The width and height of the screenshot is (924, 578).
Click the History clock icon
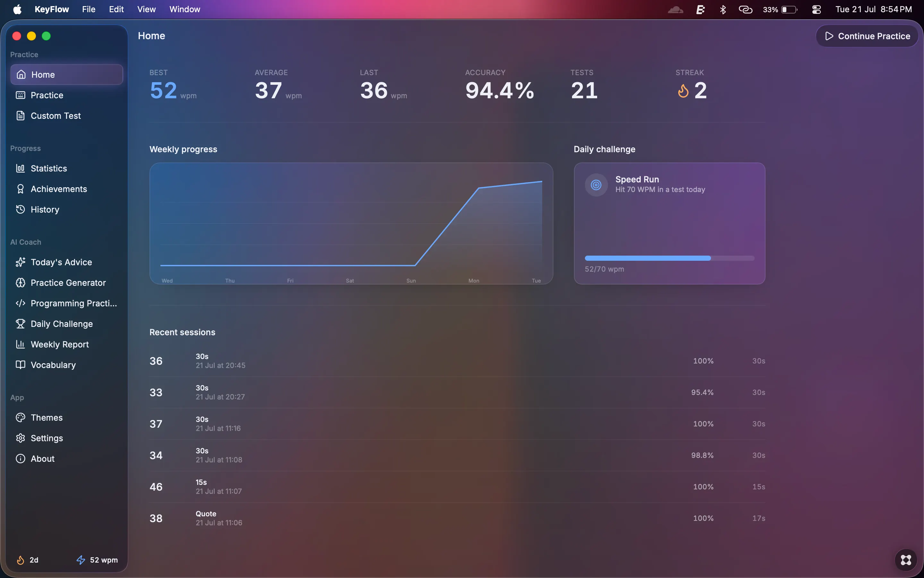[21, 209]
